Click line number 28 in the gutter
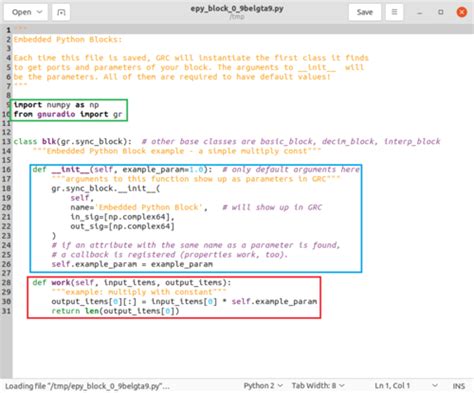 pyautogui.click(x=6, y=283)
